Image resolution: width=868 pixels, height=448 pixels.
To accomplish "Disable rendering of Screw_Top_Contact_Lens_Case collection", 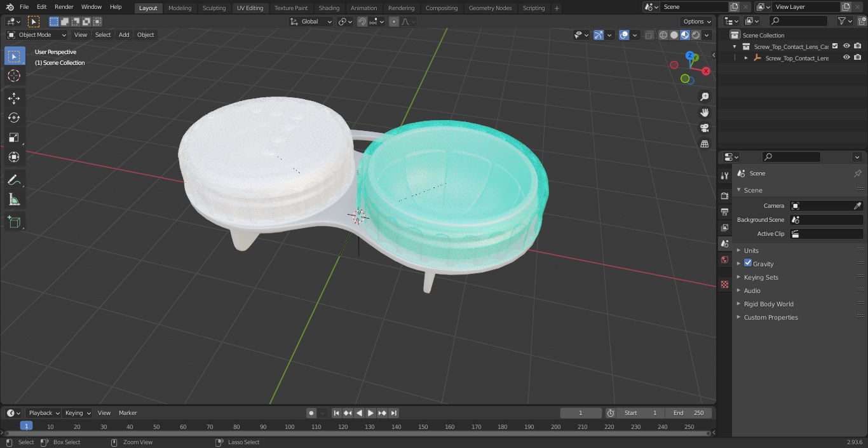I will (x=858, y=46).
